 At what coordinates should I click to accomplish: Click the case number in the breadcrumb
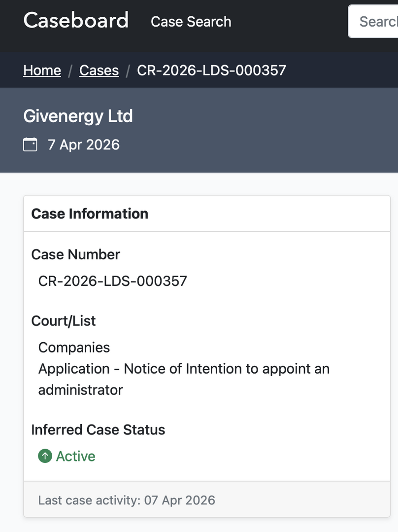click(x=211, y=71)
